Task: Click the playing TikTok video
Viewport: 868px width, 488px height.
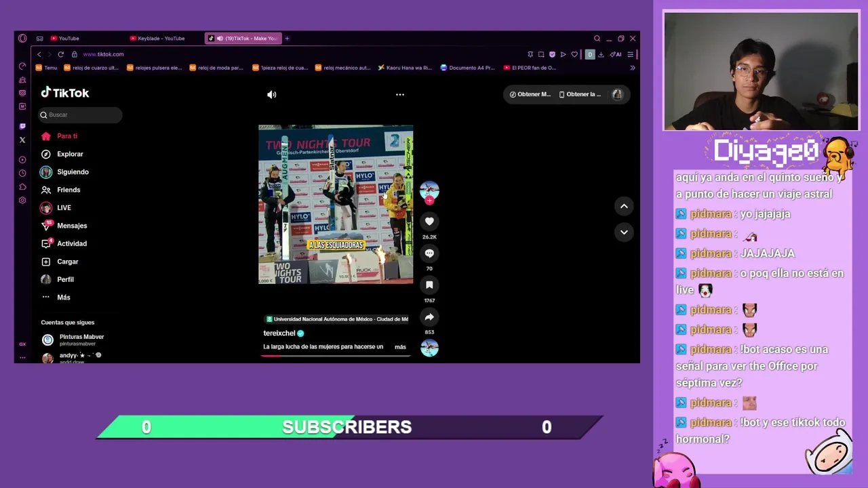Action: [336, 204]
